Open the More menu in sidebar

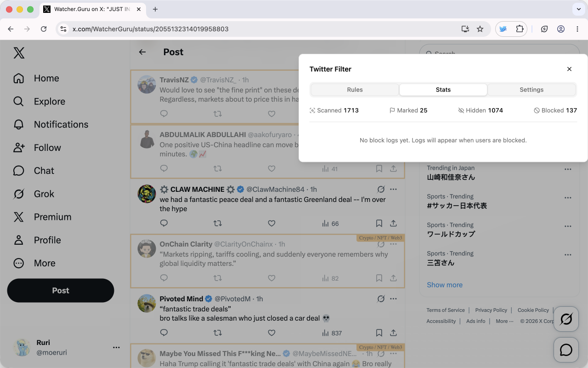point(34,263)
